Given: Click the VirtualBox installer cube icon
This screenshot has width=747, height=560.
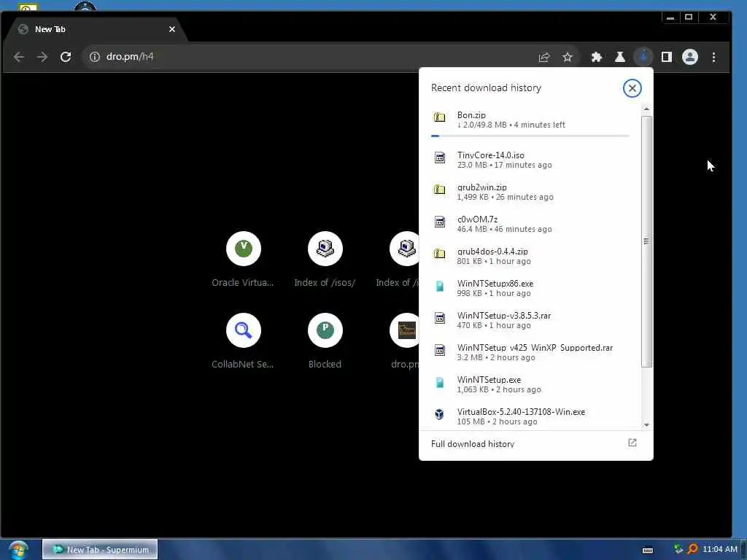Looking at the screenshot, I should [439, 414].
